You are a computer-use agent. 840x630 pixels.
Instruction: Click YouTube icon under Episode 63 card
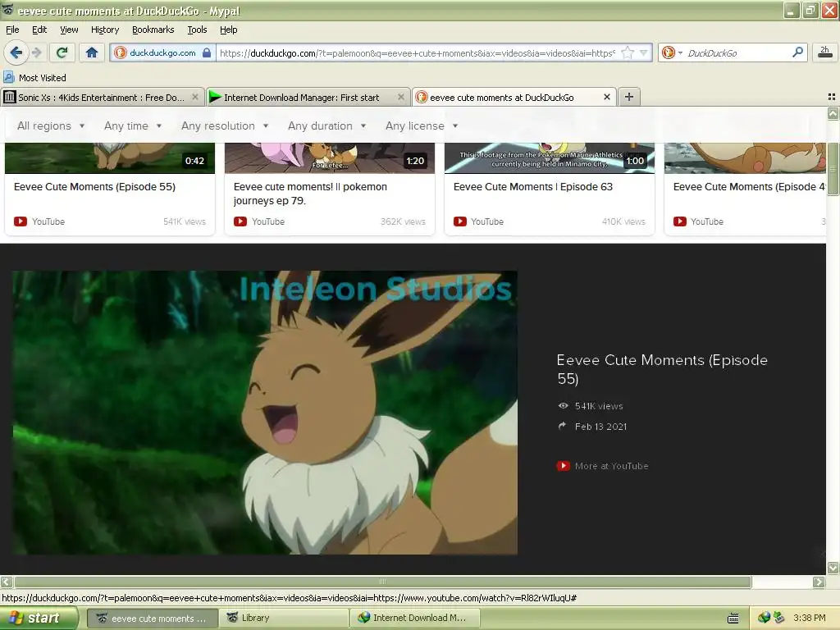459,221
